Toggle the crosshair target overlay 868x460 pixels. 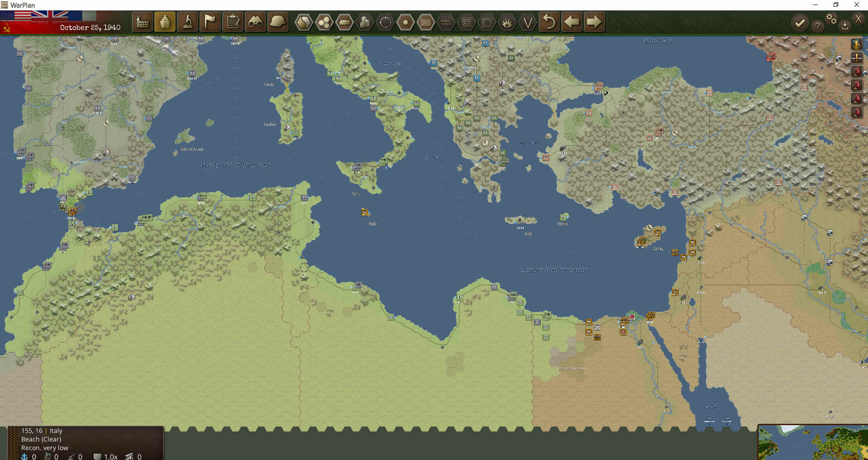[385, 22]
